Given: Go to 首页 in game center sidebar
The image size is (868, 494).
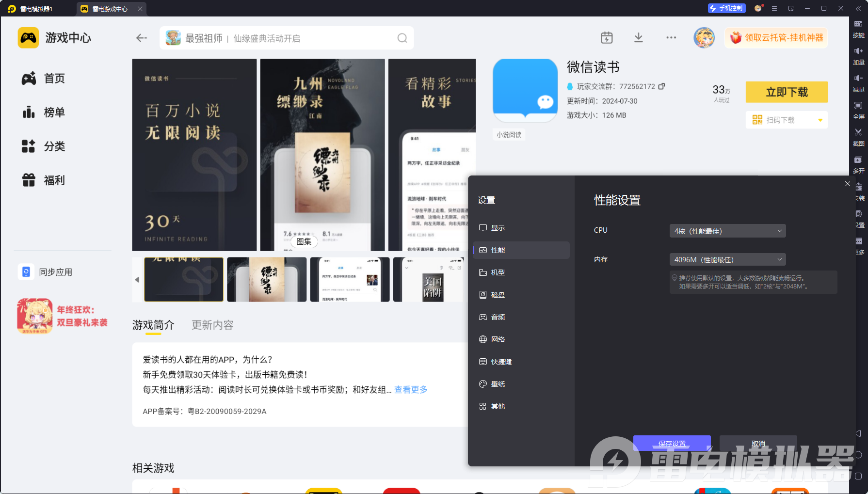Looking at the screenshot, I should [x=43, y=79].
